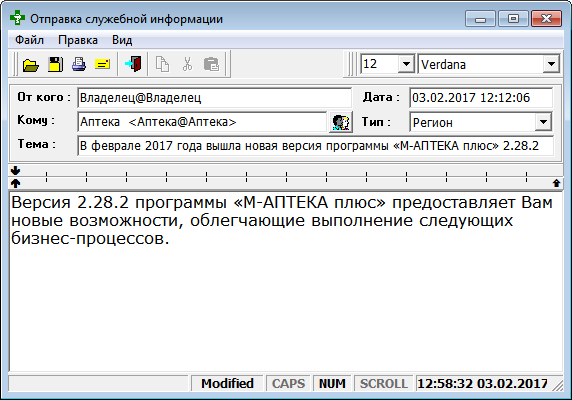Minimize the window
This screenshot has width=572, height=400.
pos(480,19)
